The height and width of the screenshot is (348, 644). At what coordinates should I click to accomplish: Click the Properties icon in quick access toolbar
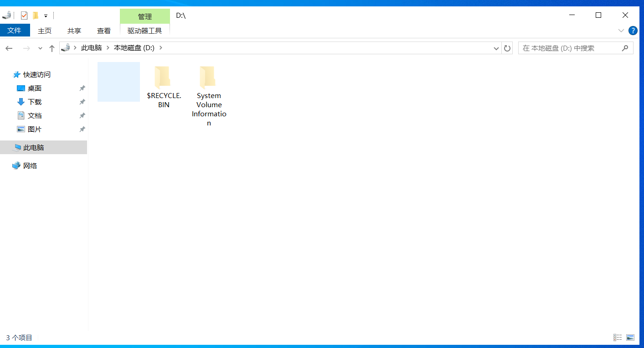point(24,16)
